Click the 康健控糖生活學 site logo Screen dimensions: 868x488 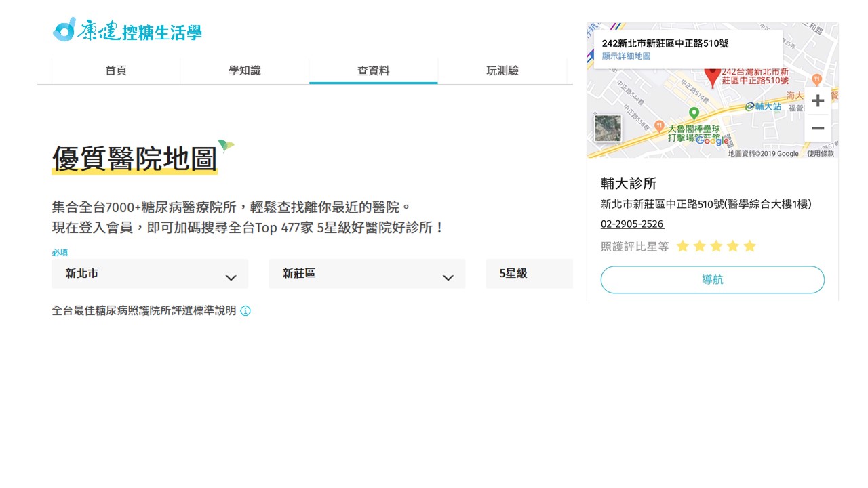coord(127,30)
